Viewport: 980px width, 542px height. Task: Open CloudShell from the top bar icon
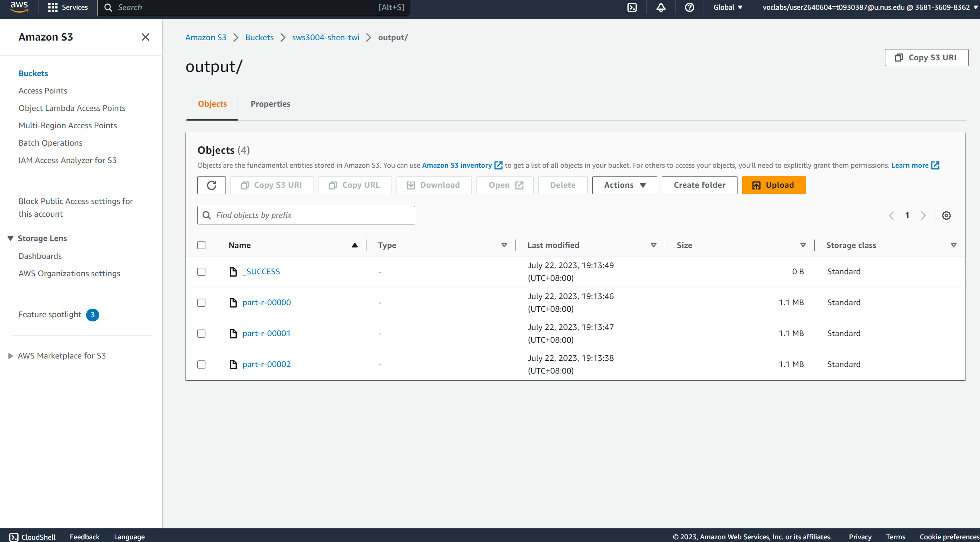632,7
